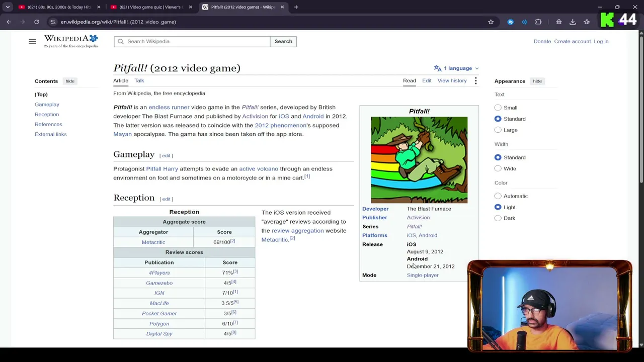The height and width of the screenshot is (362, 644).
Task: Open the tab search dropdown arrow
Action: click(x=8, y=7)
